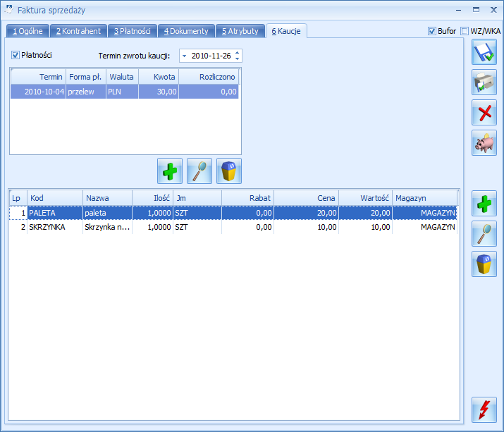
Task: Go to the 5 Atrybuty tab
Action: (x=240, y=31)
